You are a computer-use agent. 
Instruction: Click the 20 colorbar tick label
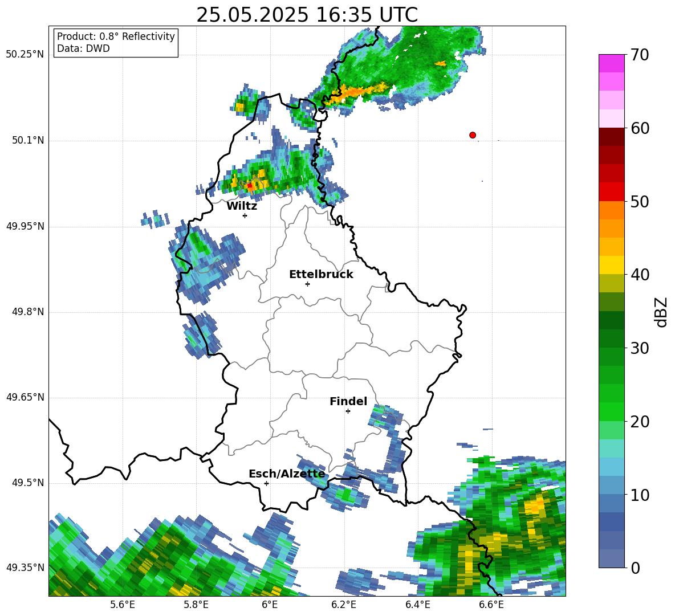click(x=640, y=421)
